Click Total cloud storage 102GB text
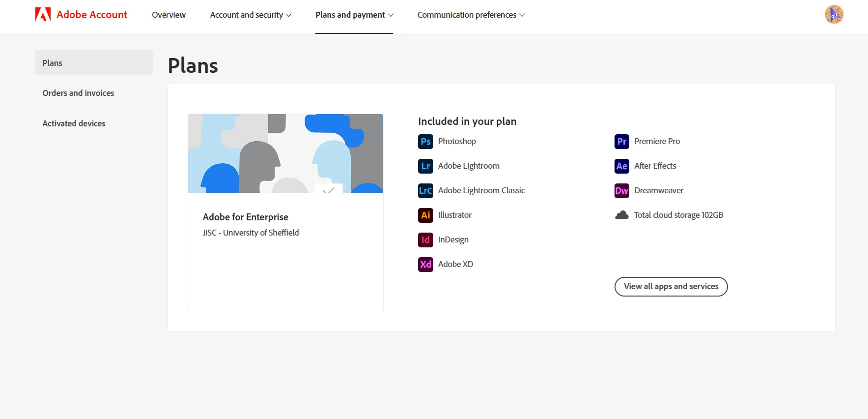 [678, 215]
